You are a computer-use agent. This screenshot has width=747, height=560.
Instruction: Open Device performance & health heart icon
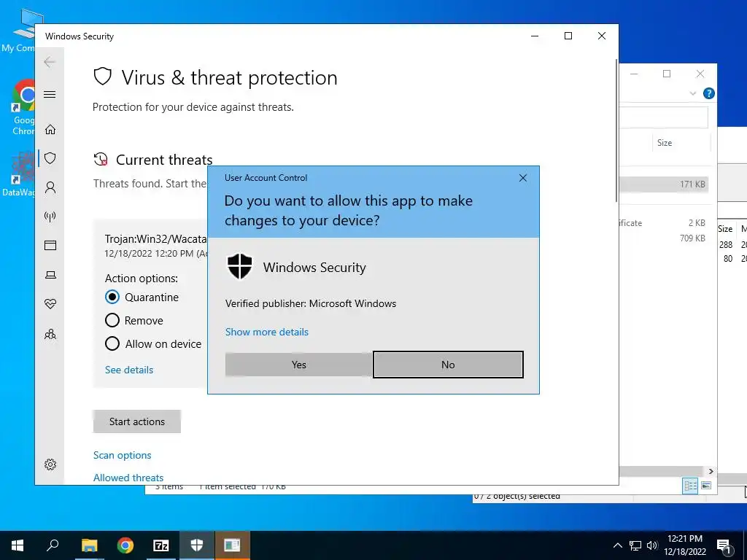50,304
